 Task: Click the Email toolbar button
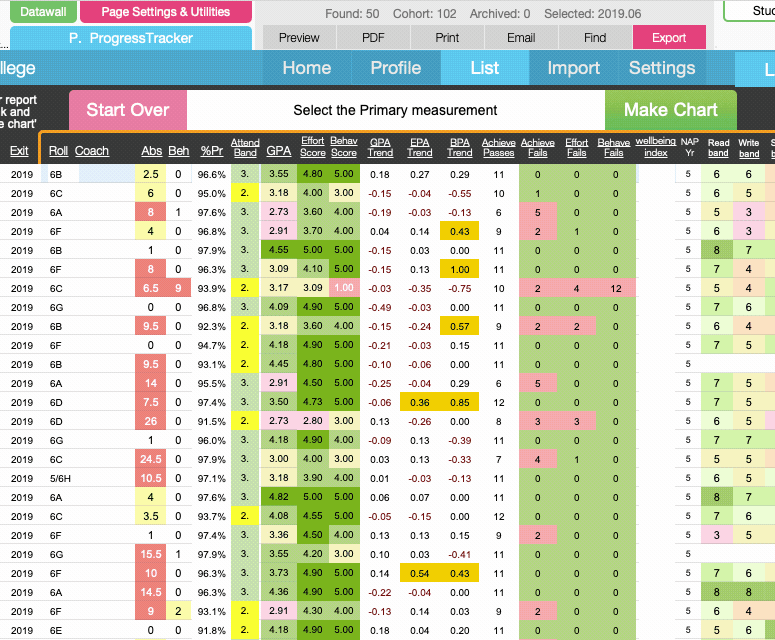(521, 38)
